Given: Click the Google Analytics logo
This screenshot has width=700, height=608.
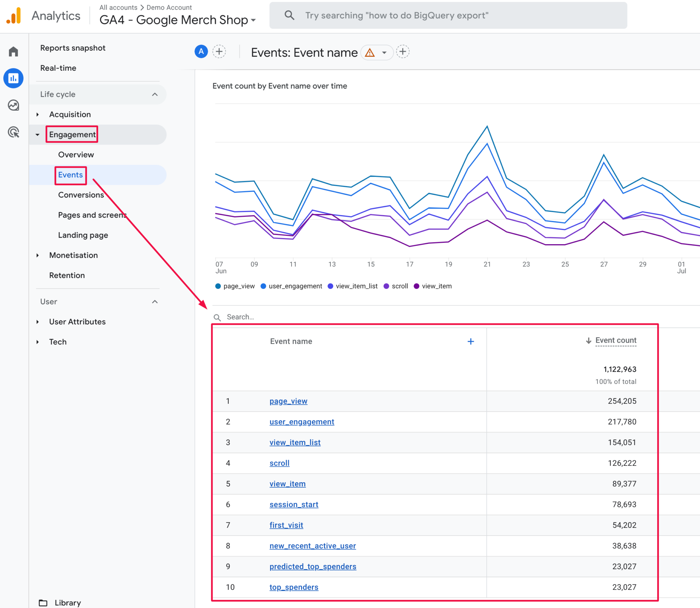Looking at the screenshot, I should pos(14,15).
